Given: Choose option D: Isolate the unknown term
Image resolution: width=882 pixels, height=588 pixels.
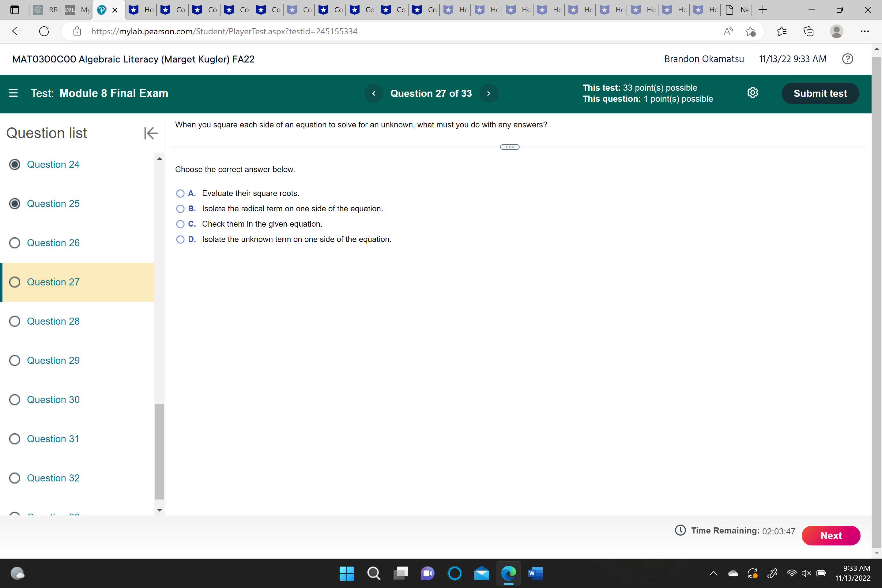Looking at the screenshot, I should tap(180, 239).
